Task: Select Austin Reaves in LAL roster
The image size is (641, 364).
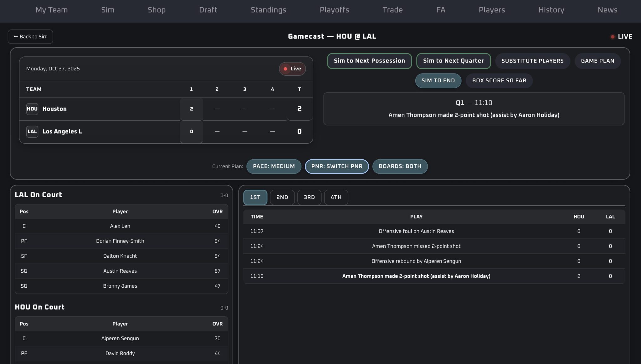Action: click(x=120, y=271)
